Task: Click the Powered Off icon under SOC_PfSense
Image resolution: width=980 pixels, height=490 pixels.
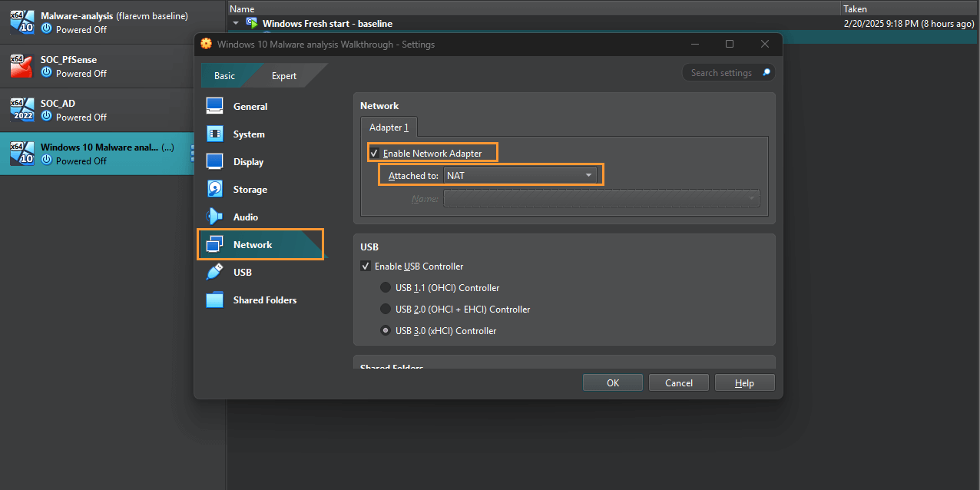Action: click(46, 73)
